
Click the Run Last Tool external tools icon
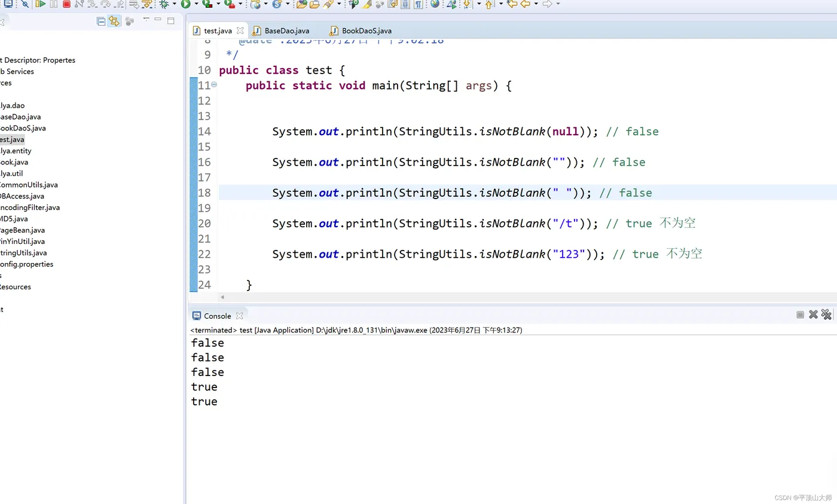(x=229, y=4)
